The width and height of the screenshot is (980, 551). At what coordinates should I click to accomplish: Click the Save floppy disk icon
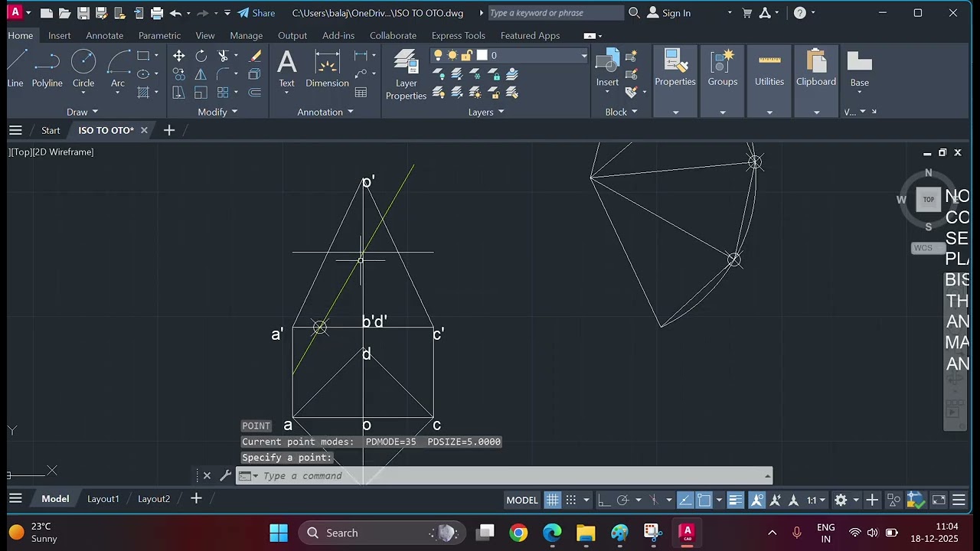click(x=83, y=13)
